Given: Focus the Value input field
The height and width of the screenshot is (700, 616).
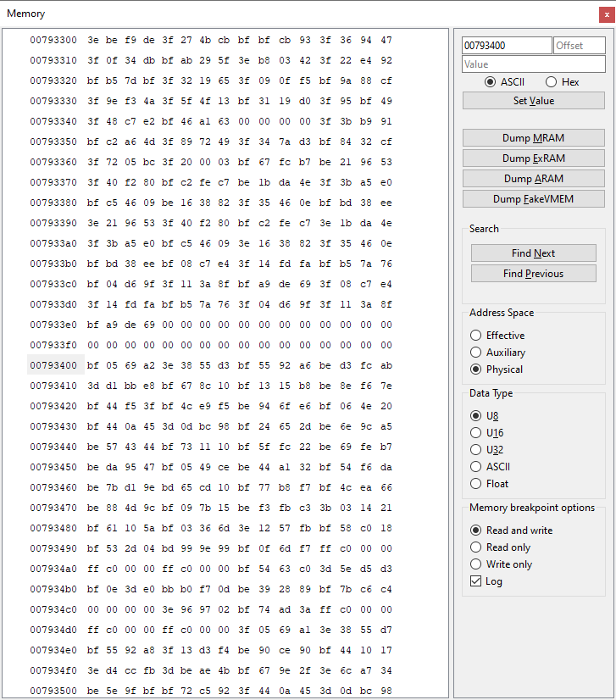Looking at the screenshot, I should (x=534, y=64).
